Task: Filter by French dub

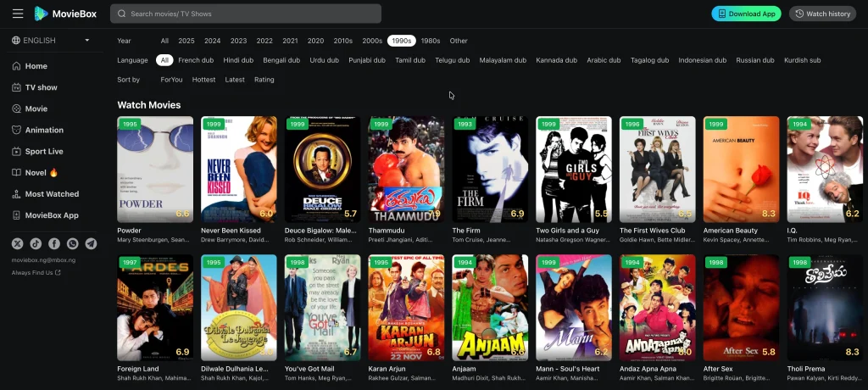Action: click(196, 60)
